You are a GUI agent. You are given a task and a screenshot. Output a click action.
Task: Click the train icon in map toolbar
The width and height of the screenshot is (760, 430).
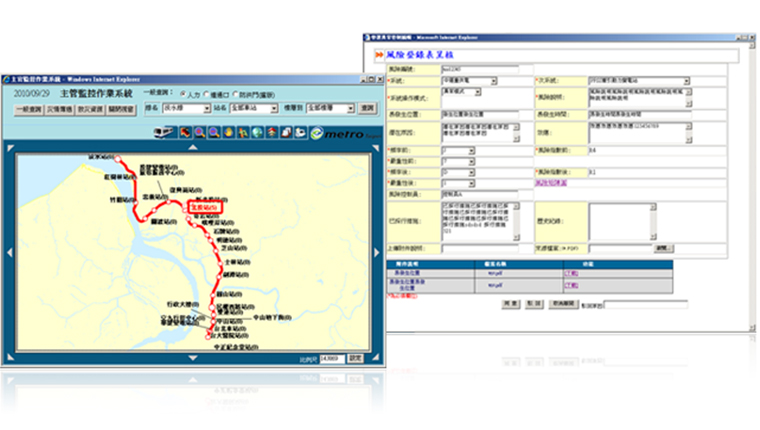[x=164, y=132]
